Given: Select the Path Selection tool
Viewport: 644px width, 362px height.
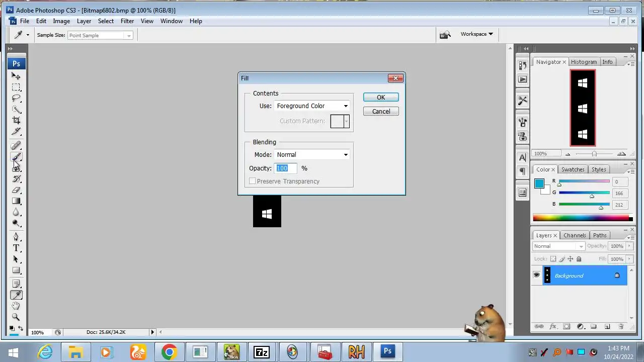Looking at the screenshot, I should (16, 259).
